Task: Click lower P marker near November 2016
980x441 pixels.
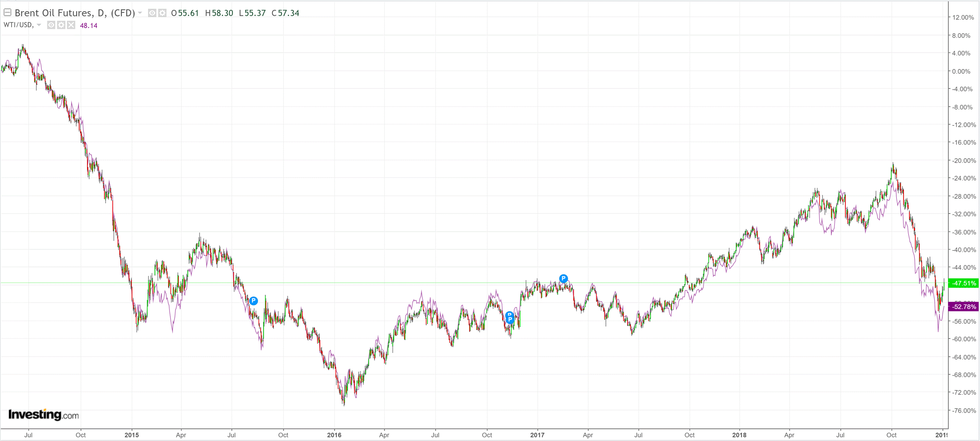Action: (x=510, y=320)
